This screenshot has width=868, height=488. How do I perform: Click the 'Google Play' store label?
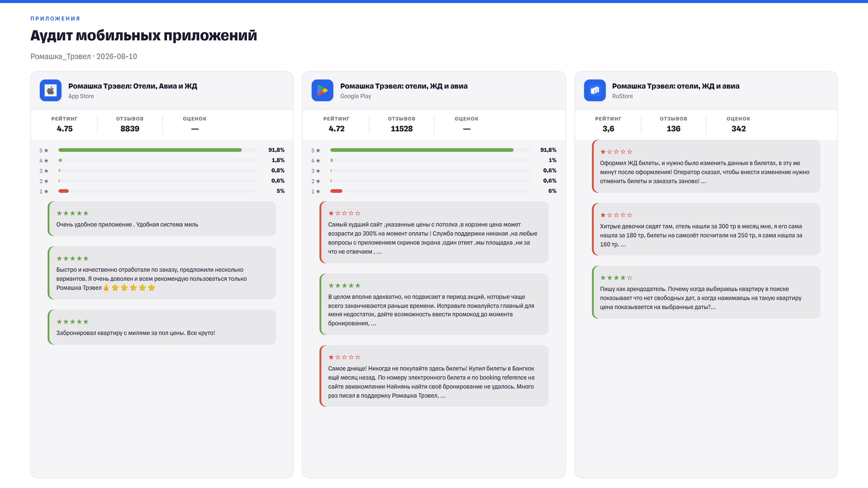coord(356,96)
